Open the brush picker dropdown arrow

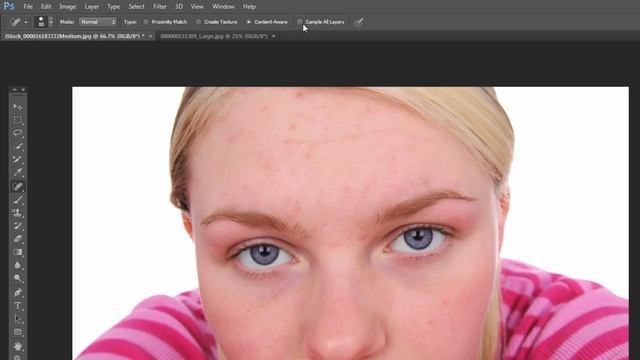[51, 22]
